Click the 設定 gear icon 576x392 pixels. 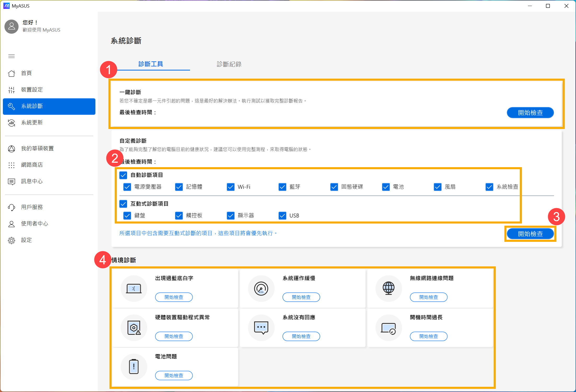pyautogui.click(x=11, y=240)
